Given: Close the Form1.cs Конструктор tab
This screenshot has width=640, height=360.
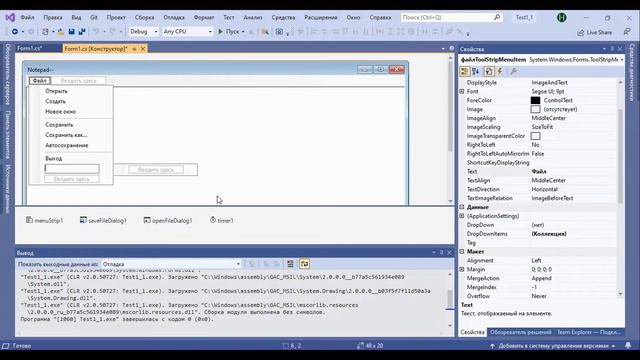Looking at the screenshot, I should point(143,49).
